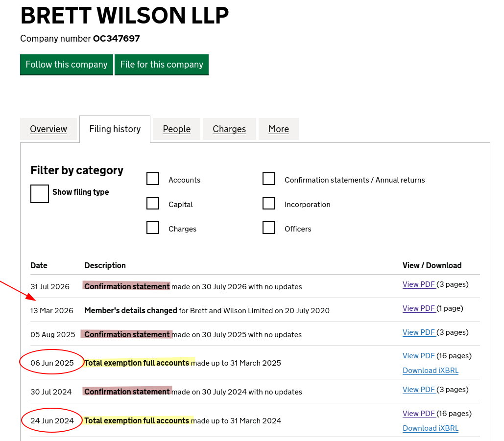Image resolution: width=504 pixels, height=441 pixels.
Task: View PDF for Member's details changed filing
Action: coord(419,308)
